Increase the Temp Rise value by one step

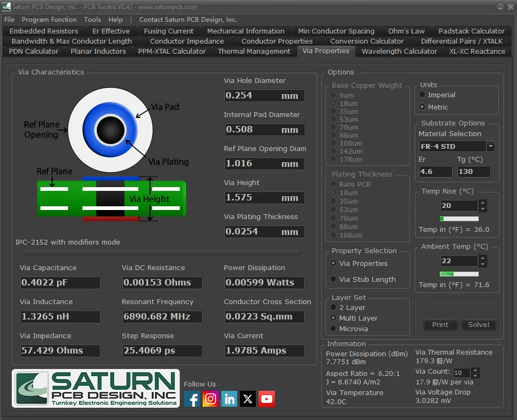[483, 203]
